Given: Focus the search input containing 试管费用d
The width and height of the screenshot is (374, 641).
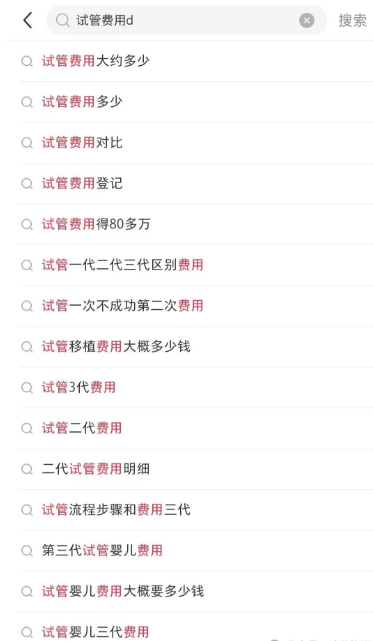Looking at the screenshot, I should pos(186,20).
